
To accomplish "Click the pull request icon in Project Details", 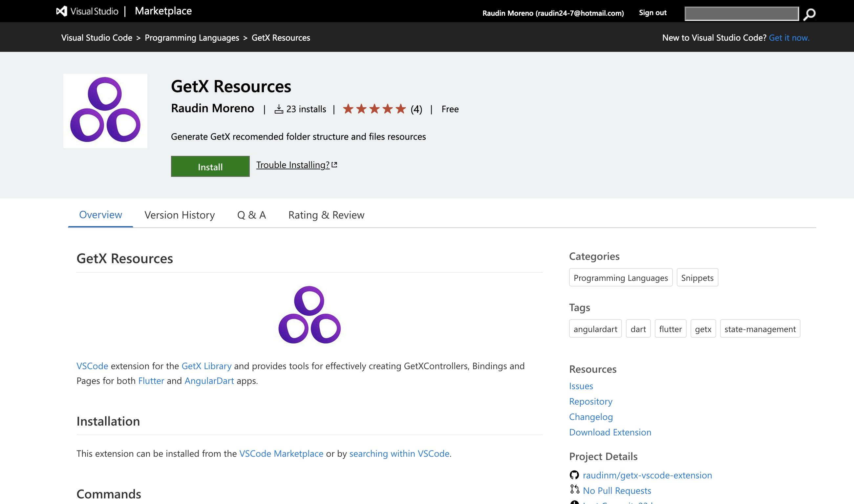I will coord(574,489).
